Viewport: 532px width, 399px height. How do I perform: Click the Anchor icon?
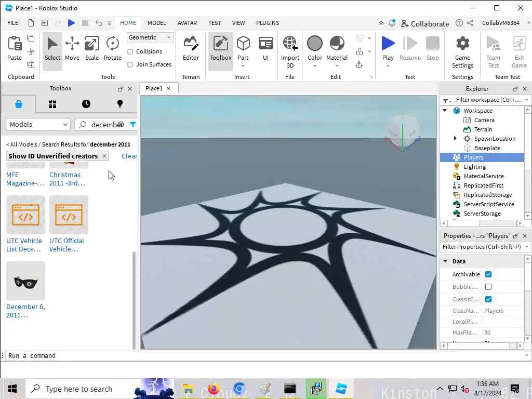(x=359, y=64)
